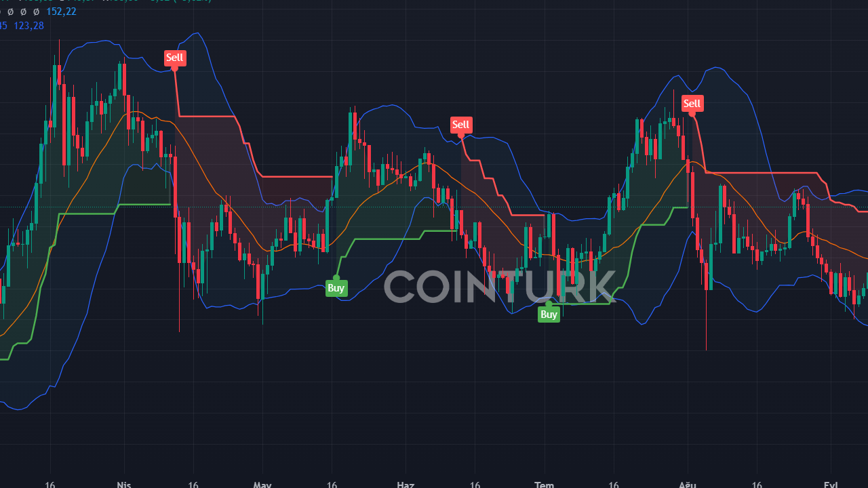Click the Buy marker near Tem
Screen dimensions: 868x488
coord(549,314)
